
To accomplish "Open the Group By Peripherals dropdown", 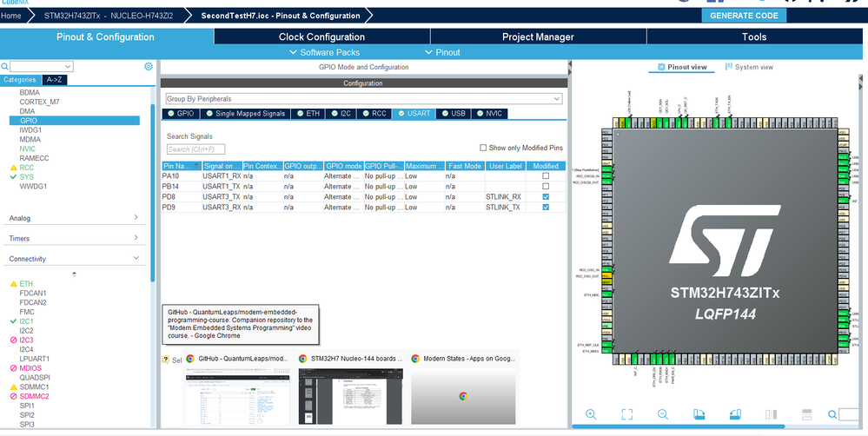I will click(364, 99).
